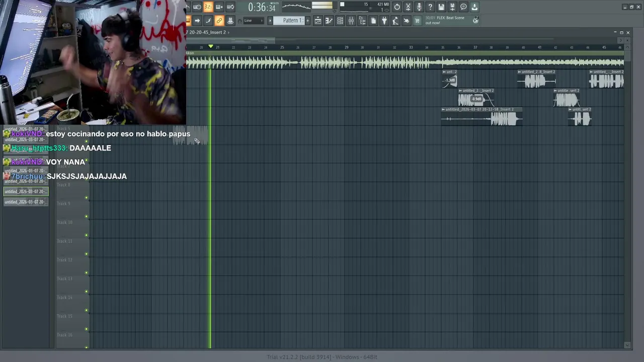The image size is (644, 362).
Task: Select the highlighted untitled clip in picker
Action: pos(26,192)
